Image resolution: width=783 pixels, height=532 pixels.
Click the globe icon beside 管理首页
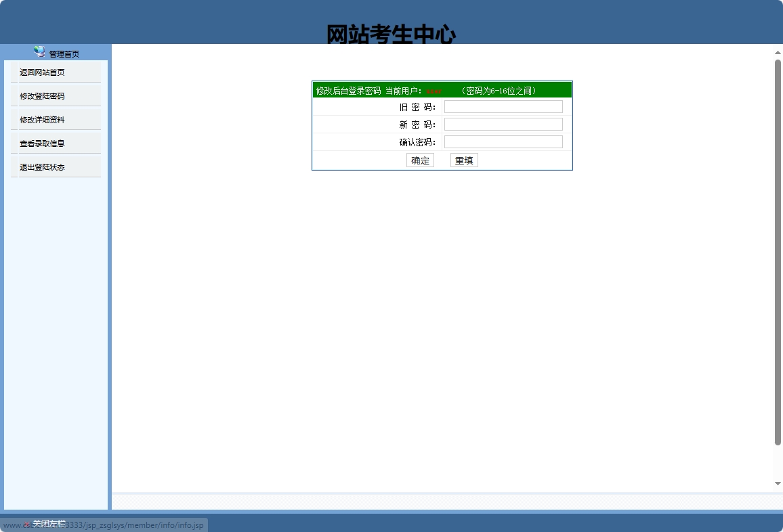[x=37, y=51]
